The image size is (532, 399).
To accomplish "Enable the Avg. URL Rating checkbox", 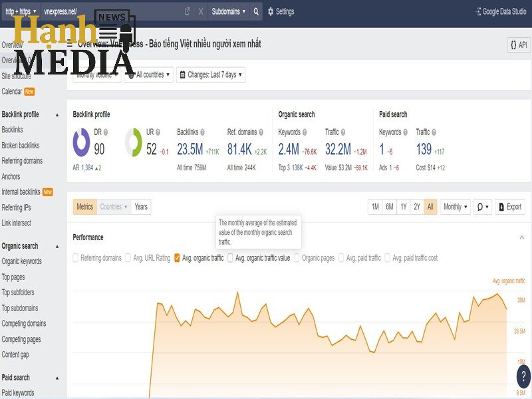I will click(x=128, y=258).
